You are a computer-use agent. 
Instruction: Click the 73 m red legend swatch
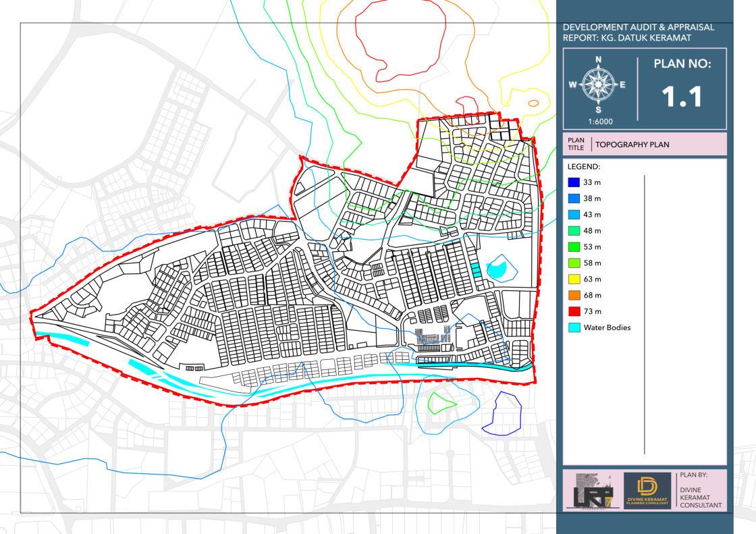coord(574,311)
